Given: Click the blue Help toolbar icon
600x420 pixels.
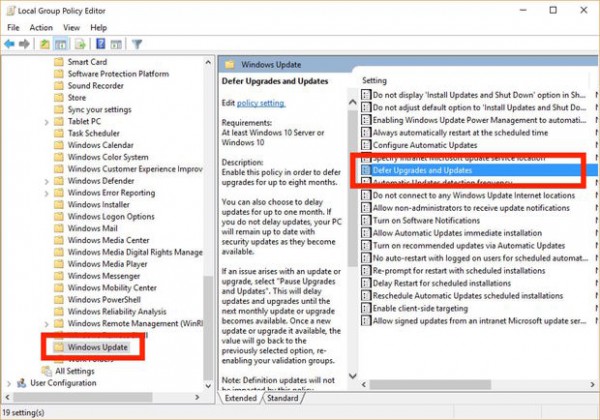Looking at the screenshot, I should pyautogui.click(x=101, y=44).
